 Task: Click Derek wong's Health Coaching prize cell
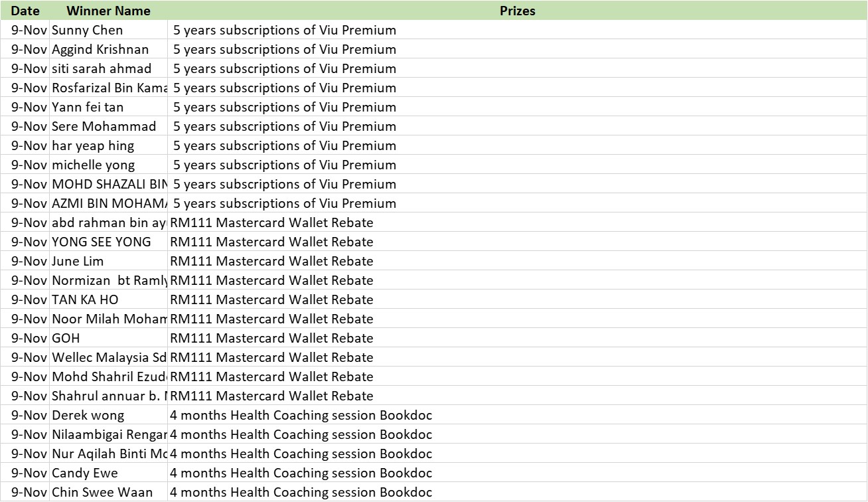tap(301, 415)
